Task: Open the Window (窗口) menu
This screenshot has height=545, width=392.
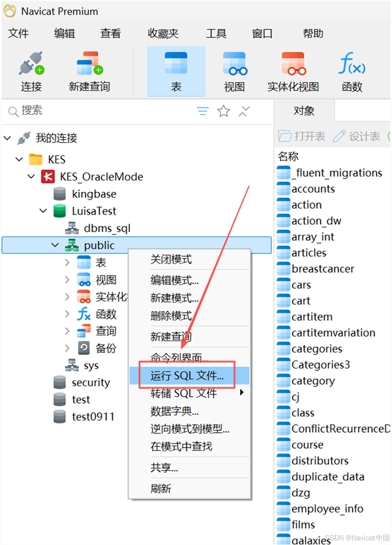Action: tap(263, 33)
